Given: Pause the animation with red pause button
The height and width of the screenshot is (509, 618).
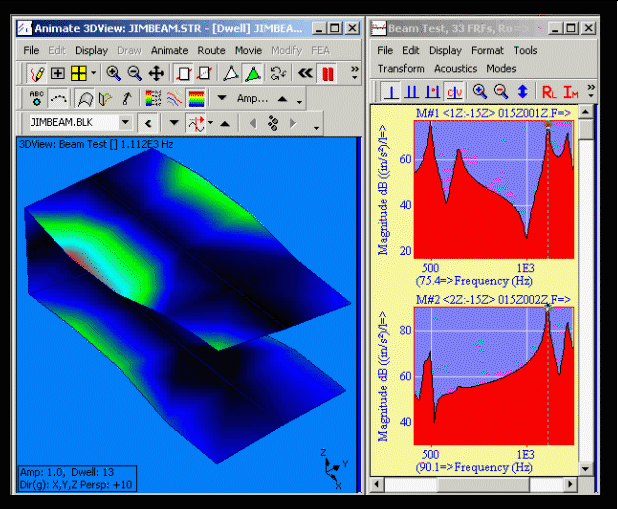Looking at the screenshot, I should click(327, 73).
